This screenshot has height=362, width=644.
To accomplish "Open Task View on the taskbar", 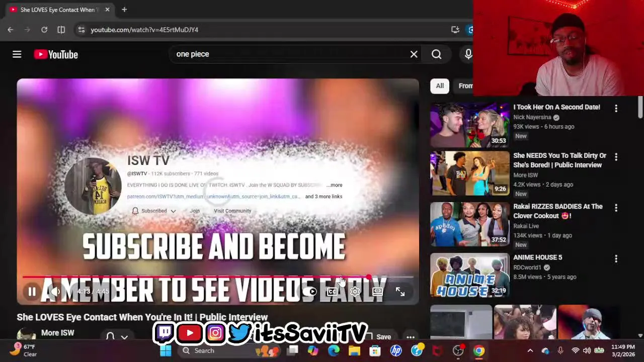I will point(292,350).
